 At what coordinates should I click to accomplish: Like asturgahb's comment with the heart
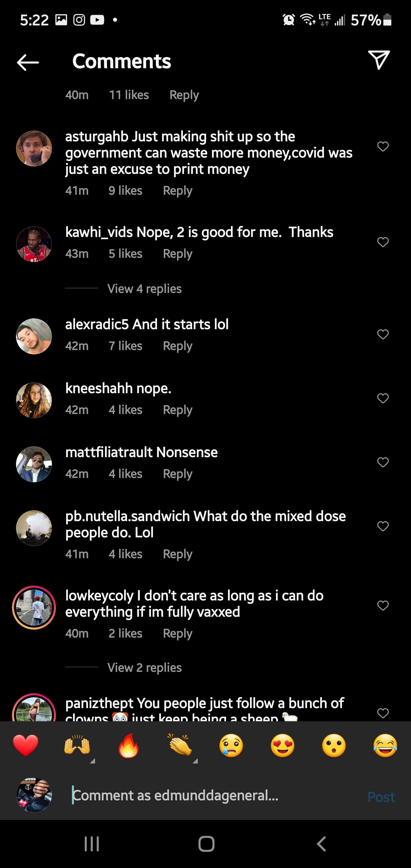pos(383,146)
